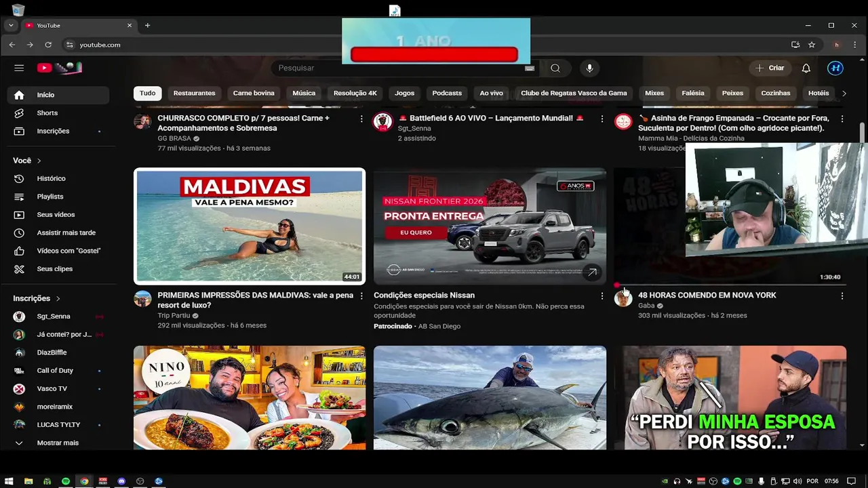Screen dimensions: 868x488
Task: Open options for 48 HORAS COMENDO video
Action: pyautogui.click(x=842, y=296)
